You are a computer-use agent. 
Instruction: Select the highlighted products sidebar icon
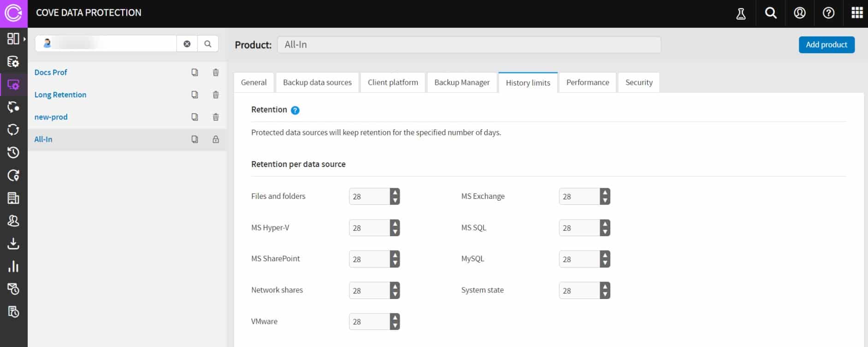click(x=13, y=84)
